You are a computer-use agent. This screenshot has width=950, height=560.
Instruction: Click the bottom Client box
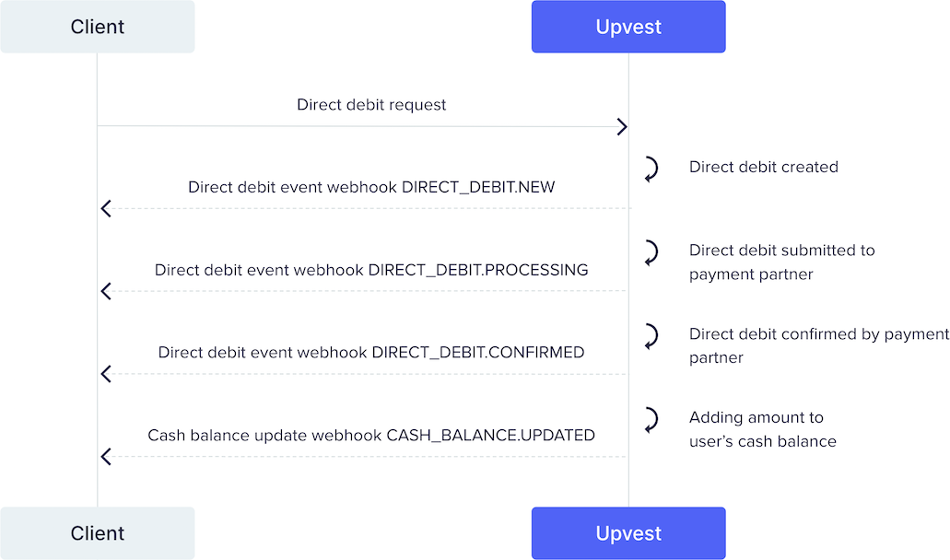98,533
